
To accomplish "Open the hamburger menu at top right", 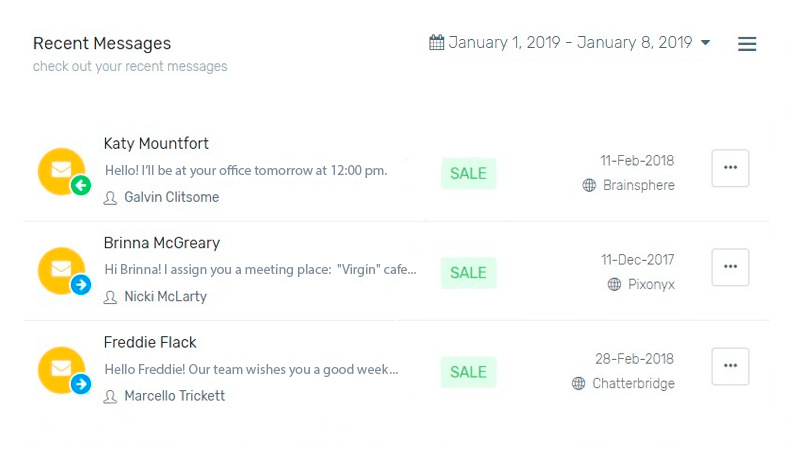I will coord(746,44).
